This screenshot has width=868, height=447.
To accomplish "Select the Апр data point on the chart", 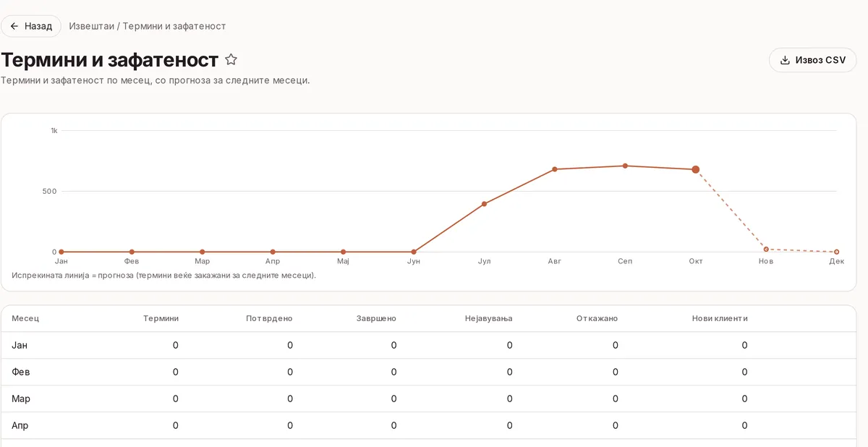I will pyautogui.click(x=273, y=252).
